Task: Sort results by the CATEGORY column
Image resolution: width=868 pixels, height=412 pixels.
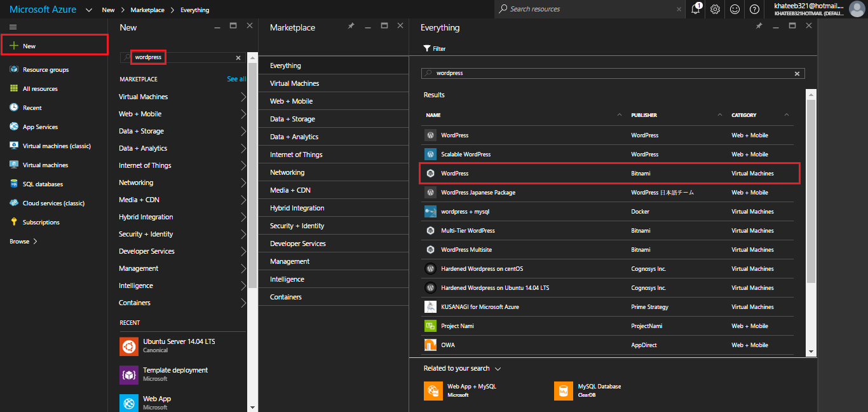Action: click(744, 115)
